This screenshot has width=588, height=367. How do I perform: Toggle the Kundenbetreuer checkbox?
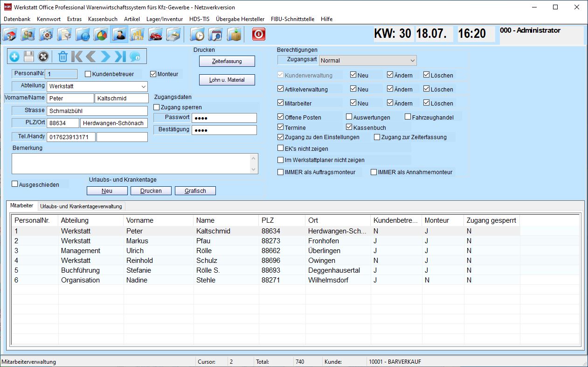(88, 74)
